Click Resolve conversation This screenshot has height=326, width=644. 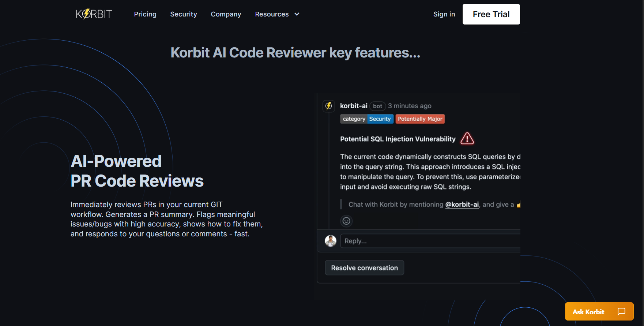coord(364,268)
